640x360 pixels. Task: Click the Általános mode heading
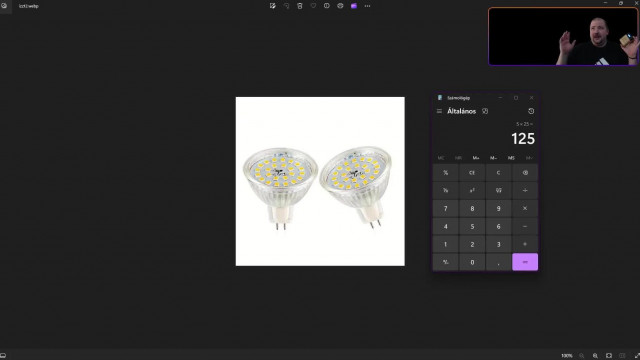462,111
